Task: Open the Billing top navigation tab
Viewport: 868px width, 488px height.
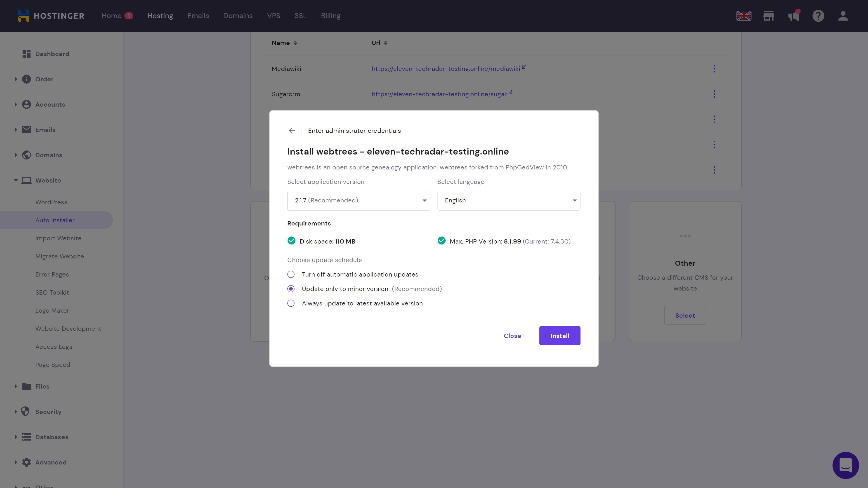Action: click(x=330, y=16)
